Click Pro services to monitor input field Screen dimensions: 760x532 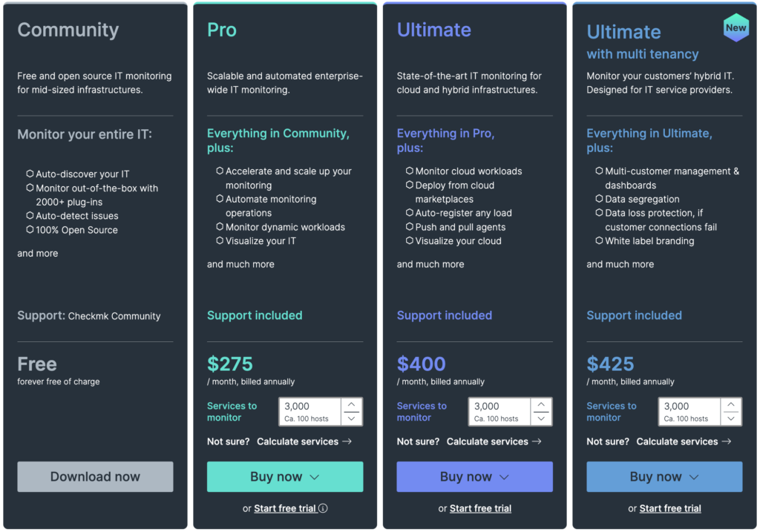pyautogui.click(x=310, y=407)
